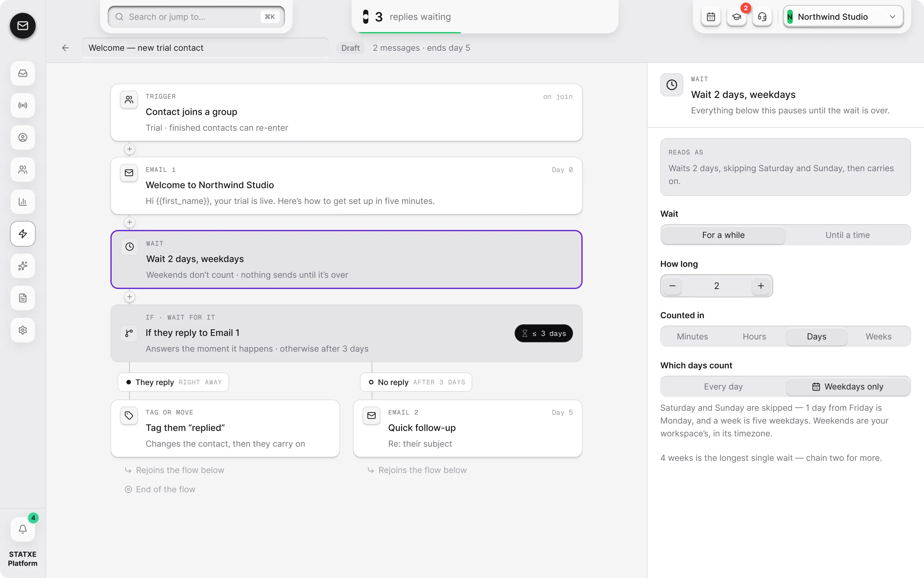The width and height of the screenshot is (924, 578).
Task: Open the Northwind Studio workspace dropdown
Action: coord(843,17)
